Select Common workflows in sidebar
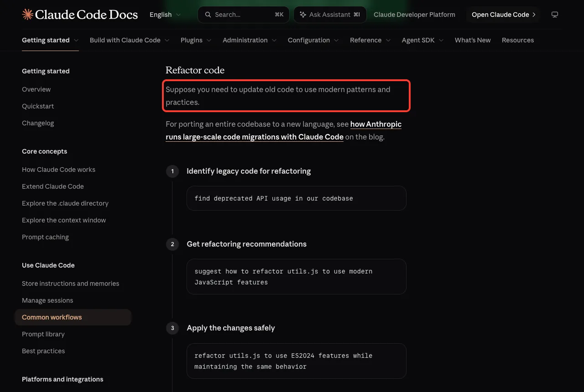Viewport: 584px width, 392px height. coord(73,317)
